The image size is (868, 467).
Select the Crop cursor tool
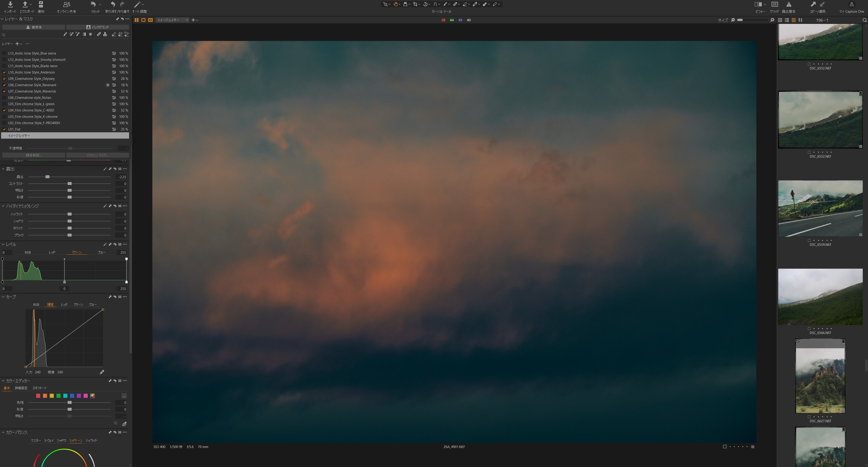point(415,4)
